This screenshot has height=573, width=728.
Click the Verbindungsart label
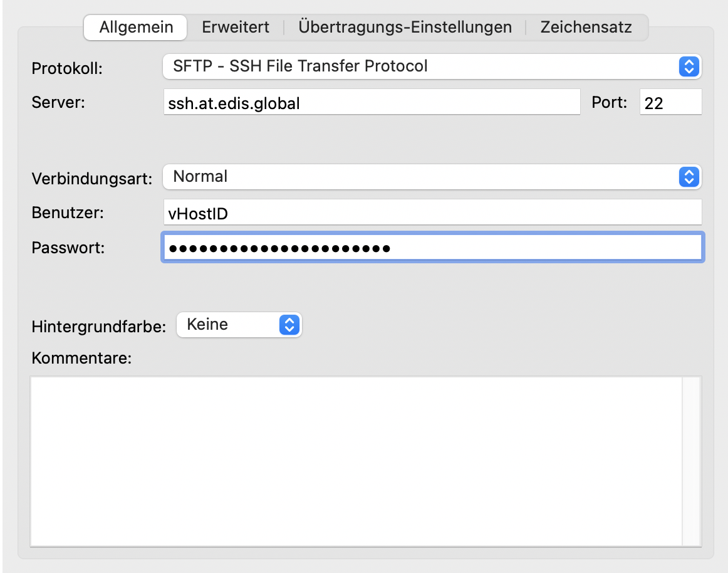pos(92,179)
